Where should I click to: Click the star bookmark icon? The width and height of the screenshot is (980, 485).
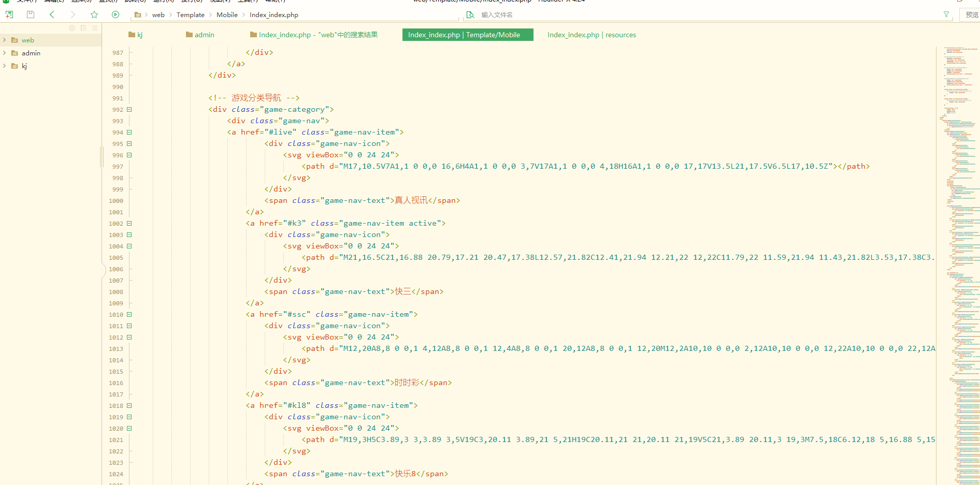tap(94, 14)
